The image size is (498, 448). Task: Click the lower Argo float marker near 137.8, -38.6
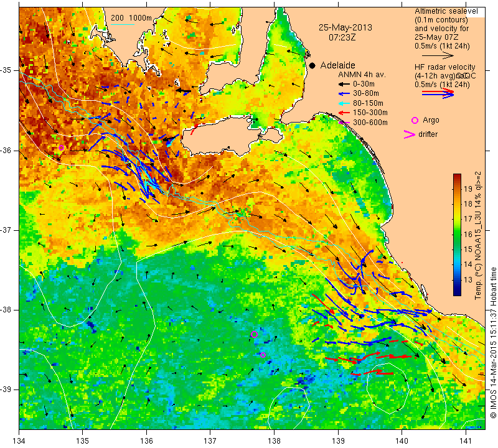point(263,355)
